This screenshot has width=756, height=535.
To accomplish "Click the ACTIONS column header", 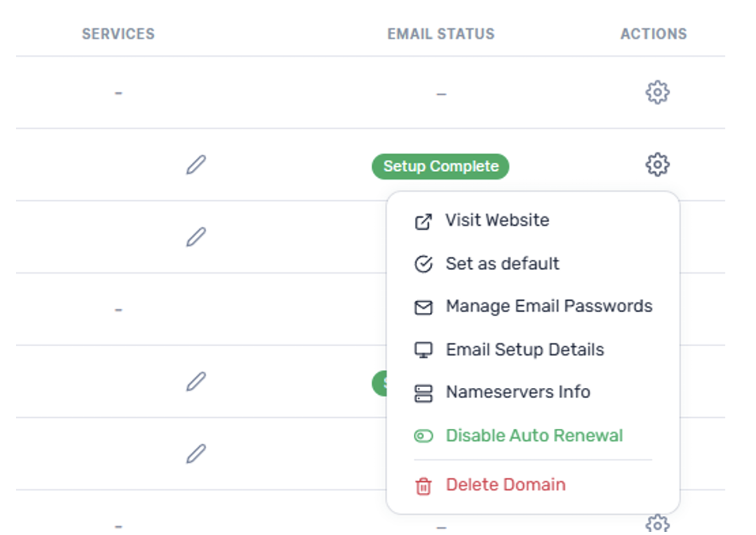I will 653,34.
